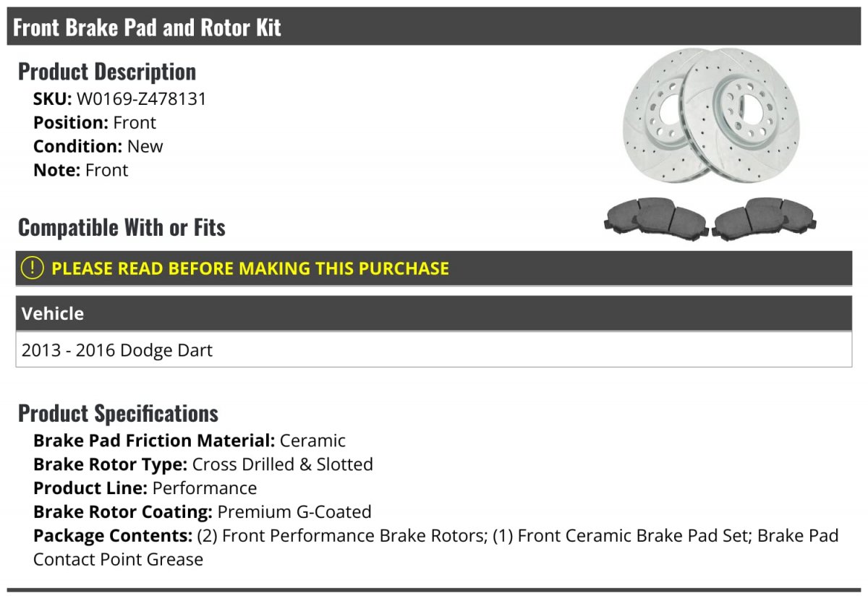This screenshot has height=599, width=868.
Task: Click the Brake Rotor Coating Premium G-Coated text
Action: pyautogui.click(x=203, y=512)
